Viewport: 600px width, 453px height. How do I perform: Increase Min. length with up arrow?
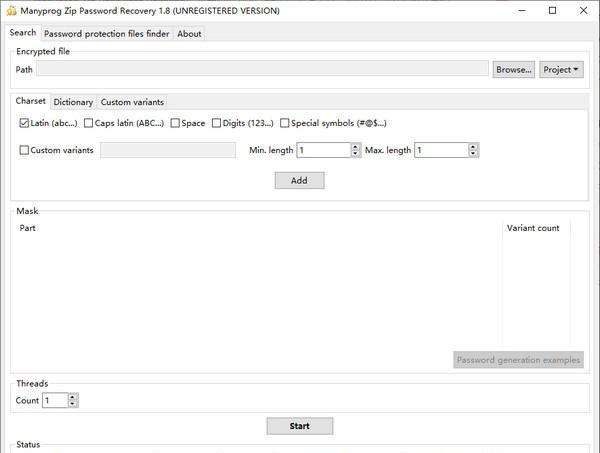coord(356,147)
